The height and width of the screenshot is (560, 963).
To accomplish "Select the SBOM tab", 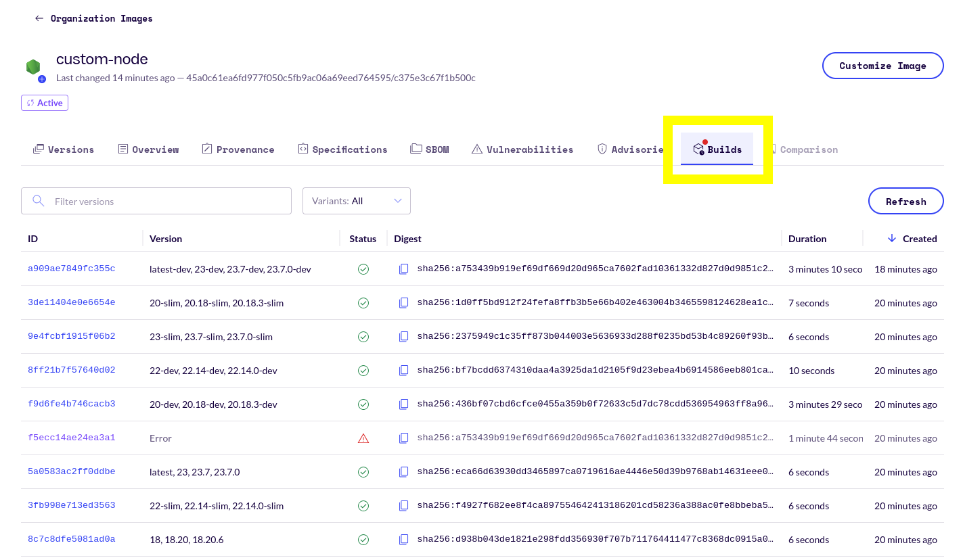I will 430,149.
